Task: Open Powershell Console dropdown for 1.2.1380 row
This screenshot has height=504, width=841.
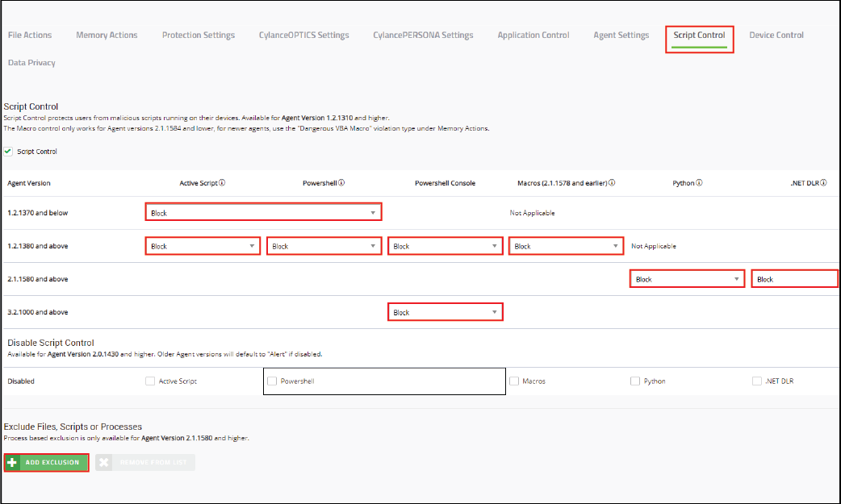Action: [x=446, y=246]
